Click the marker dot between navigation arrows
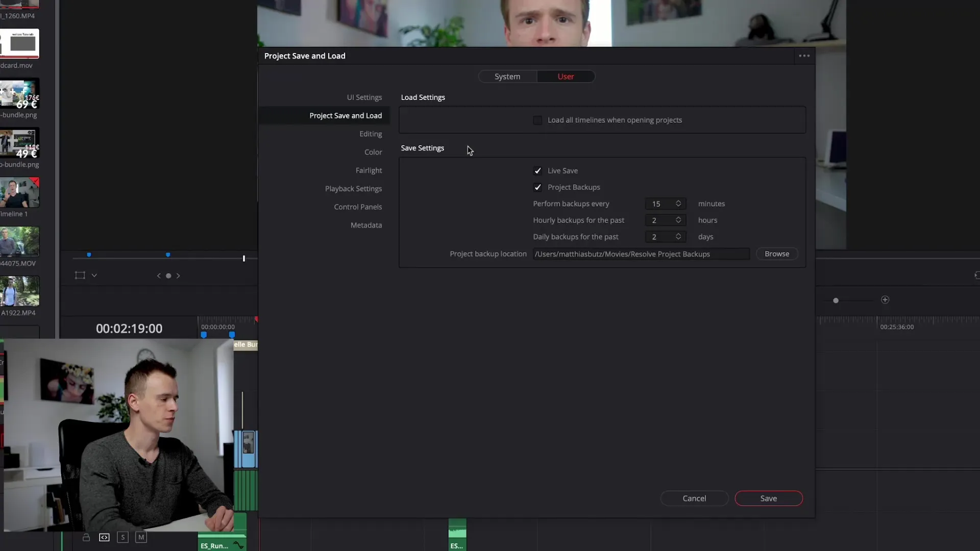Viewport: 980px width, 551px height. coord(168,275)
